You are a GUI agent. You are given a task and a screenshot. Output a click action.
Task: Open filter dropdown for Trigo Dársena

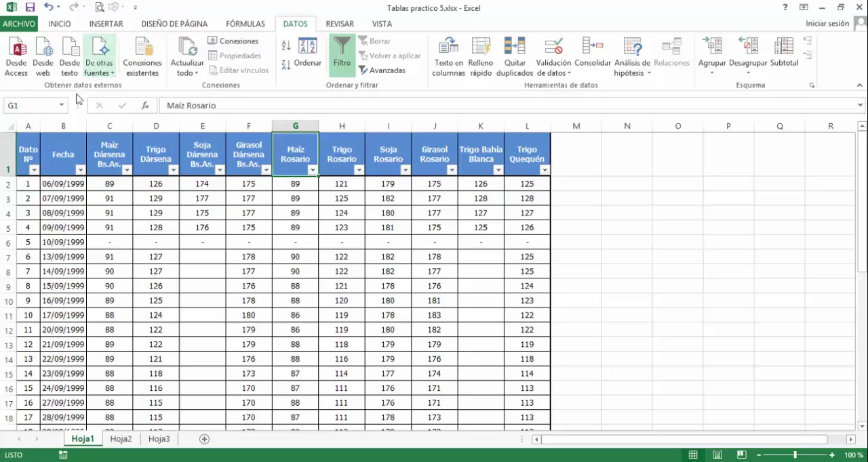click(174, 170)
